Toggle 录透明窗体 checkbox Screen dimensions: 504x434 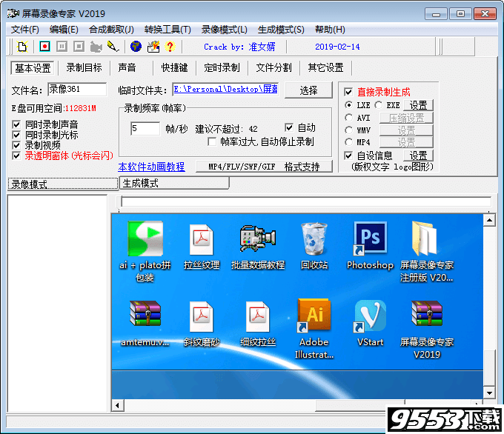pyautogui.click(x=16, y=156)
